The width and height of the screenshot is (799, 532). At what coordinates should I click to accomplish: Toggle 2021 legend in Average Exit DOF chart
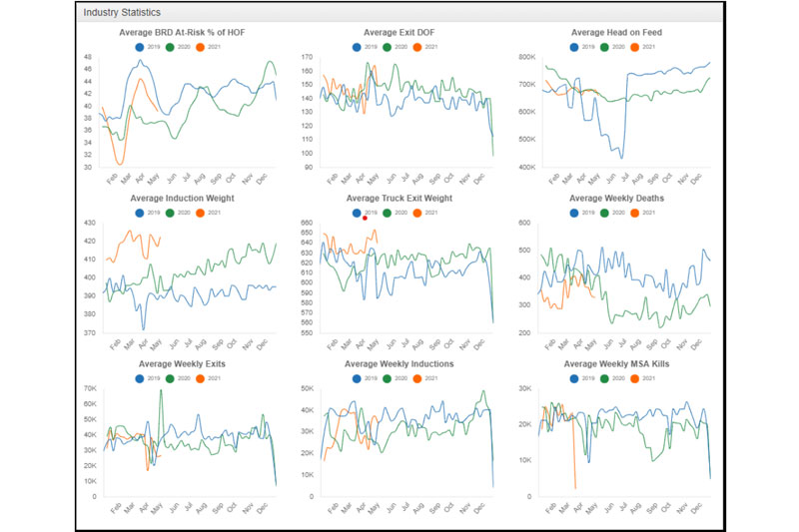click(x=425, y=47)
